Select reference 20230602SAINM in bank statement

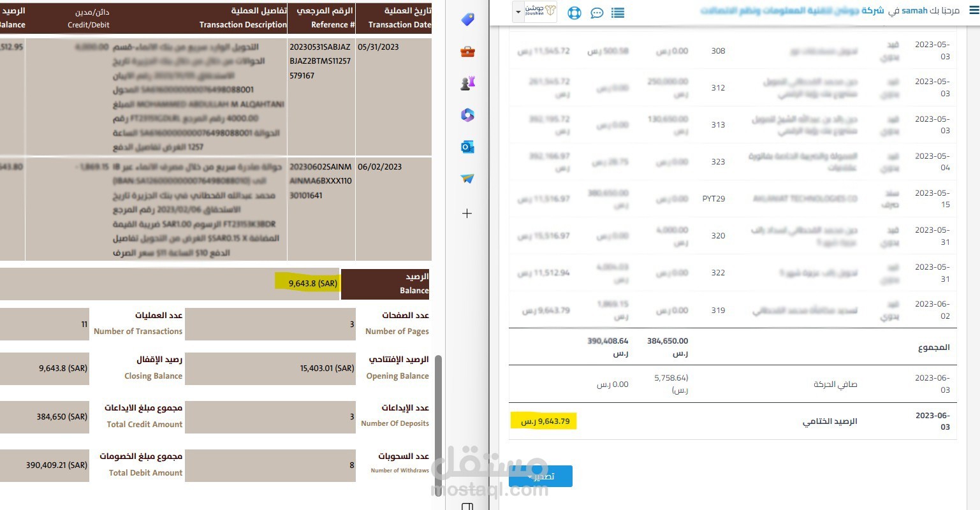321,181
